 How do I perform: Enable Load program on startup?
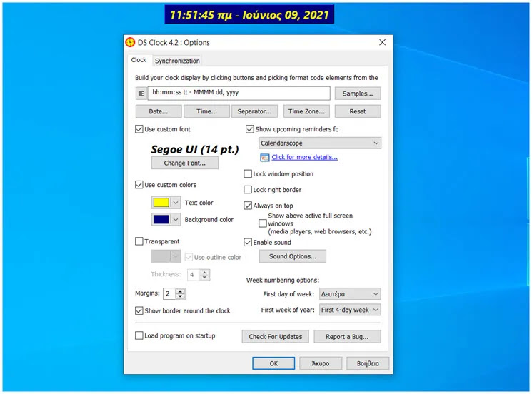click(x=139, y=335)
